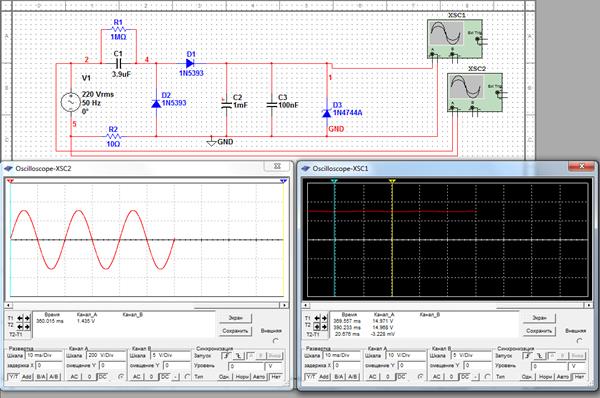Click right scroll arrow in XSC2 display
600x398 pixels.
pos(284,305)
